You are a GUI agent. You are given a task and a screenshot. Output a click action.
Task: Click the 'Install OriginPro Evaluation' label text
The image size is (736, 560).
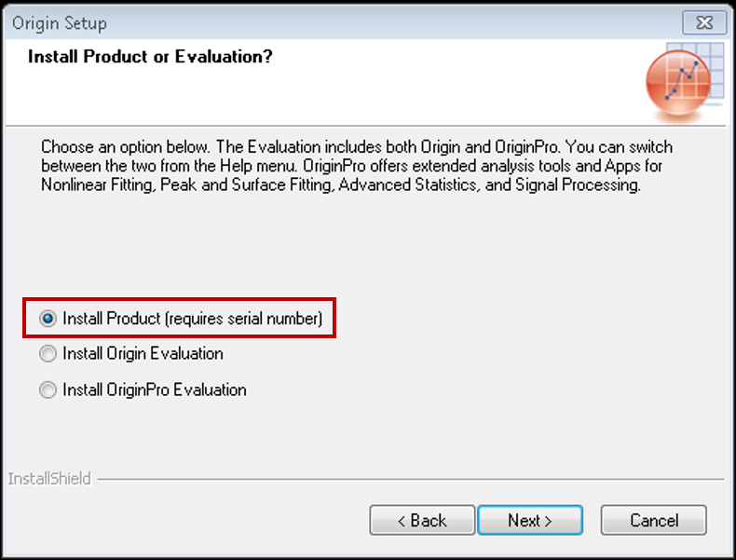coord(155,389)
